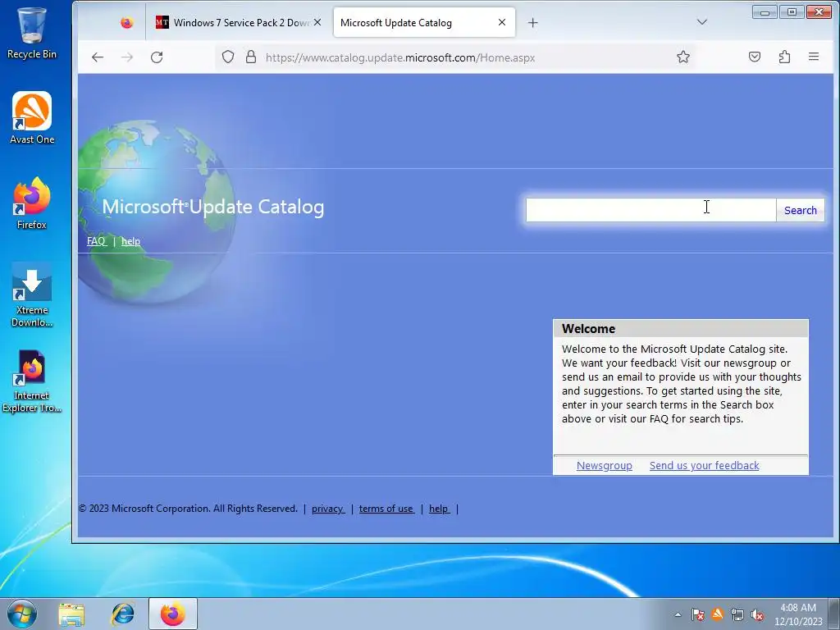Open Internet Explorer Troubleshooter desktop shortcut
This screenshot has height=630, width=840.
(32, 381)
